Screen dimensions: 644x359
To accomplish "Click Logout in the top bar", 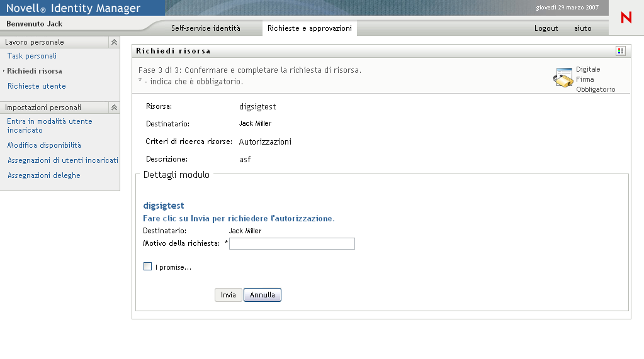I will coord(546,28).
